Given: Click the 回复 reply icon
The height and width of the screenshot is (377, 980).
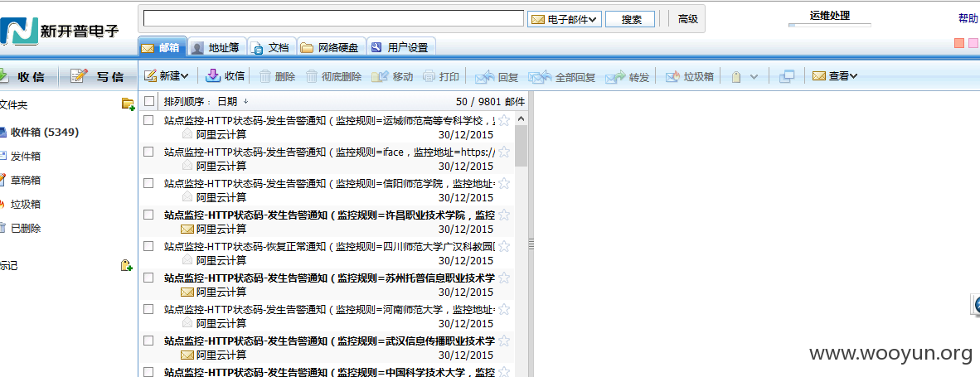Looking at the screenshot, I should point(485,77).
